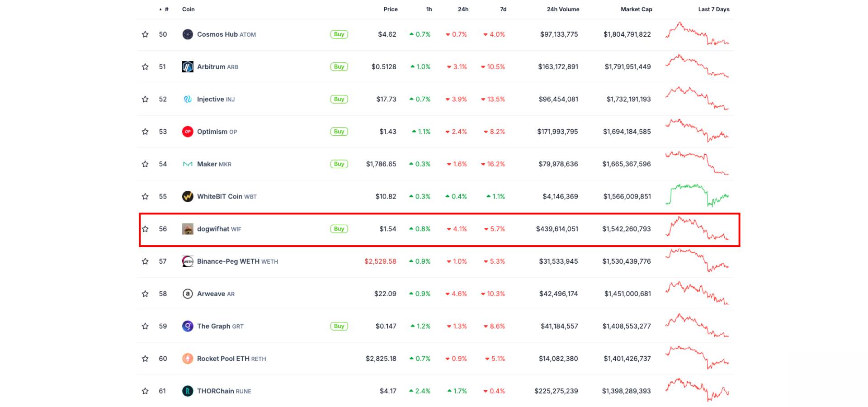The height and width of the screenshot is (407, 868).
Task: Click dogwifhat 24h volume $439,614,051
Action: [x=557, y=229]
